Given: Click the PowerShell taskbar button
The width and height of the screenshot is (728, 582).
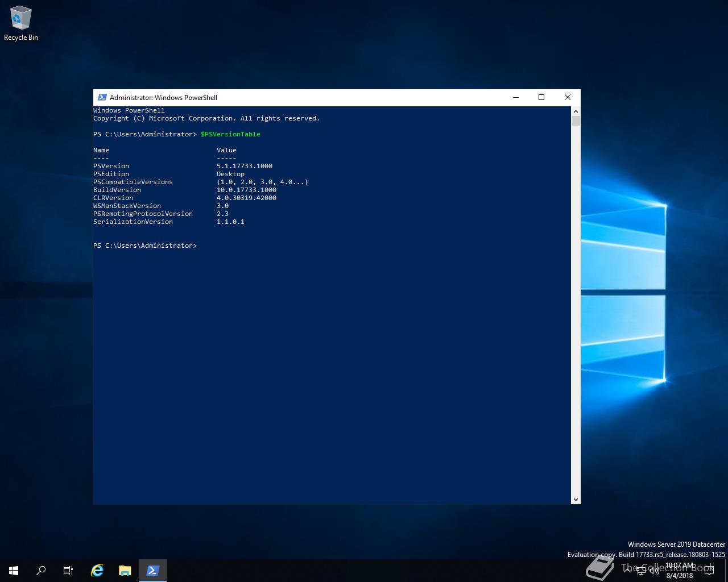Looking at the screenshot, I should tap(152, 571).
